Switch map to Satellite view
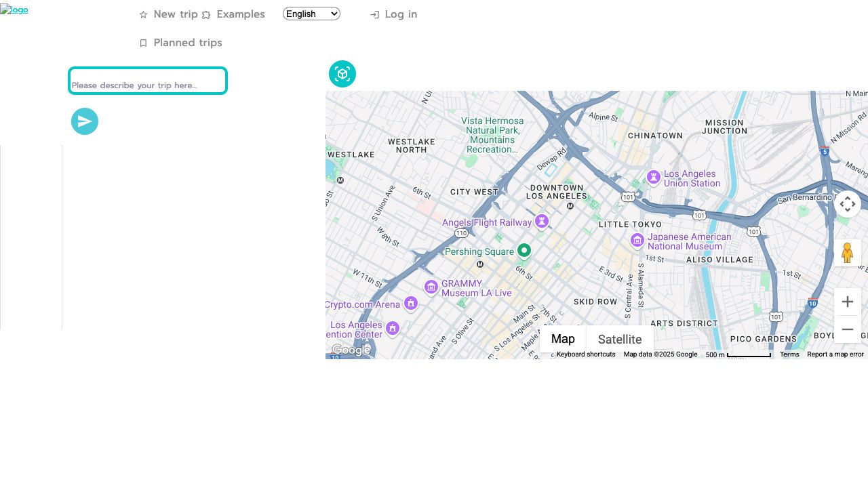Viewport: 868px width, 488px height. pyautogui.click(x=619, y=340)
